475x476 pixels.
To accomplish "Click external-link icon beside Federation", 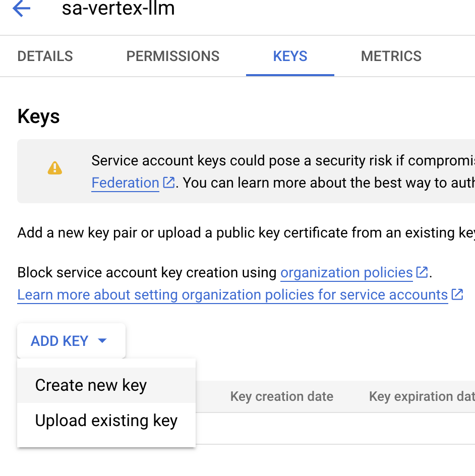I will click(x=169, y=183).
